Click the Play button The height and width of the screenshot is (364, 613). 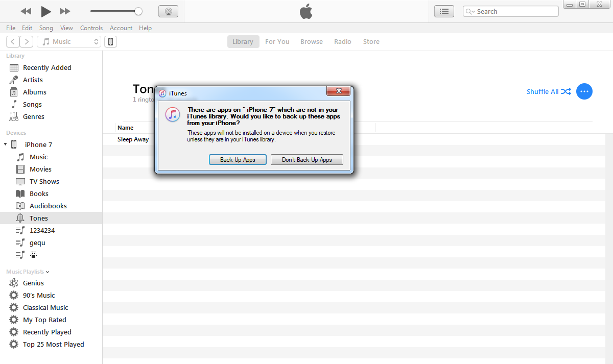point(46,11)
